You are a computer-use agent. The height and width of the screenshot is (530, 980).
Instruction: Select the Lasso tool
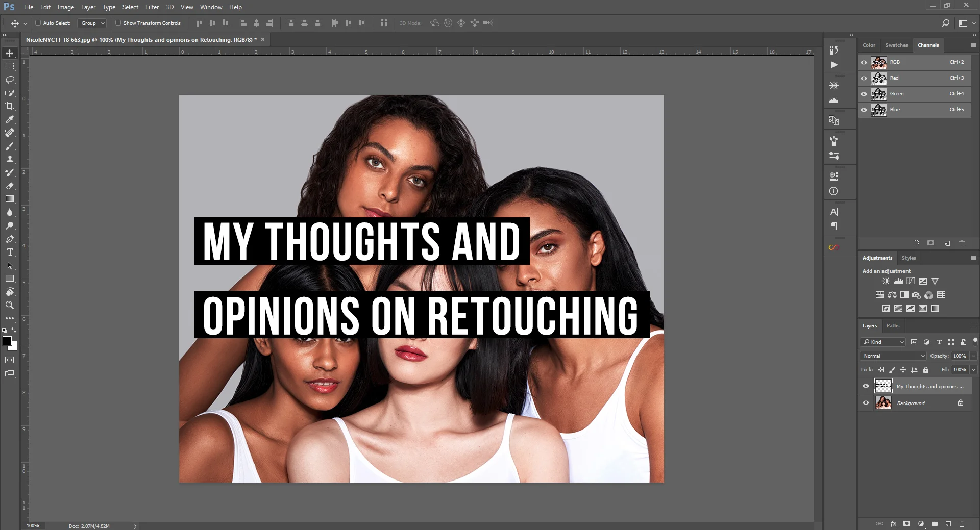pos(10,80)
